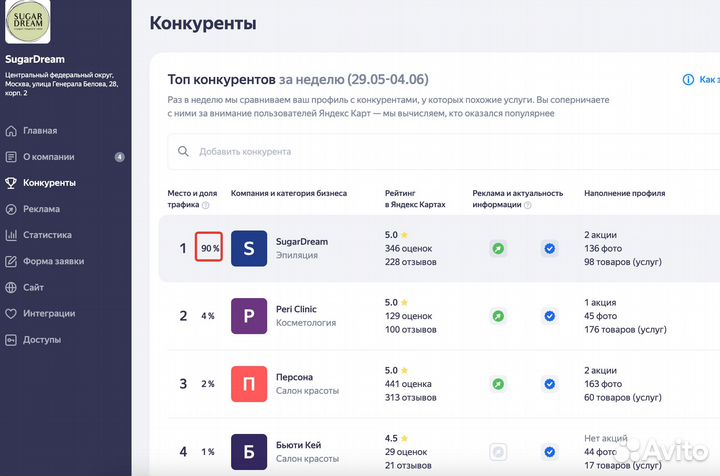Open the Главная menu item
Viewport: 720px width, 476px height.
click(40, 131)
